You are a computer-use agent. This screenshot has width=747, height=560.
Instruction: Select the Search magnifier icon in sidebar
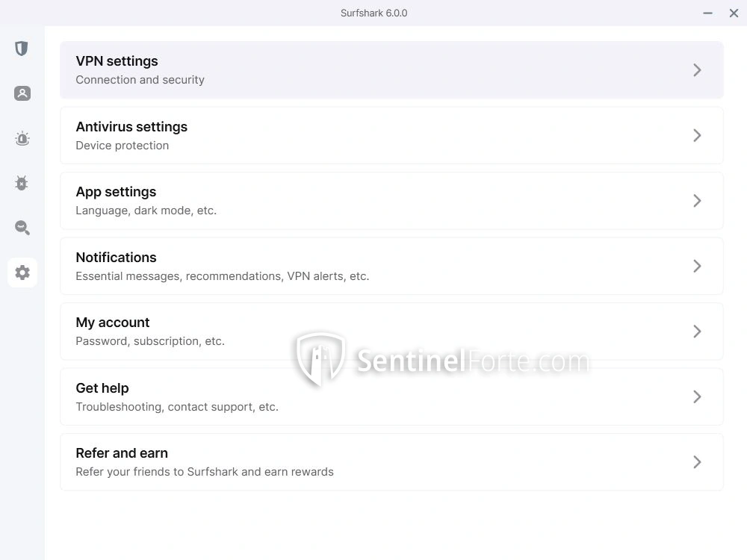22,228
